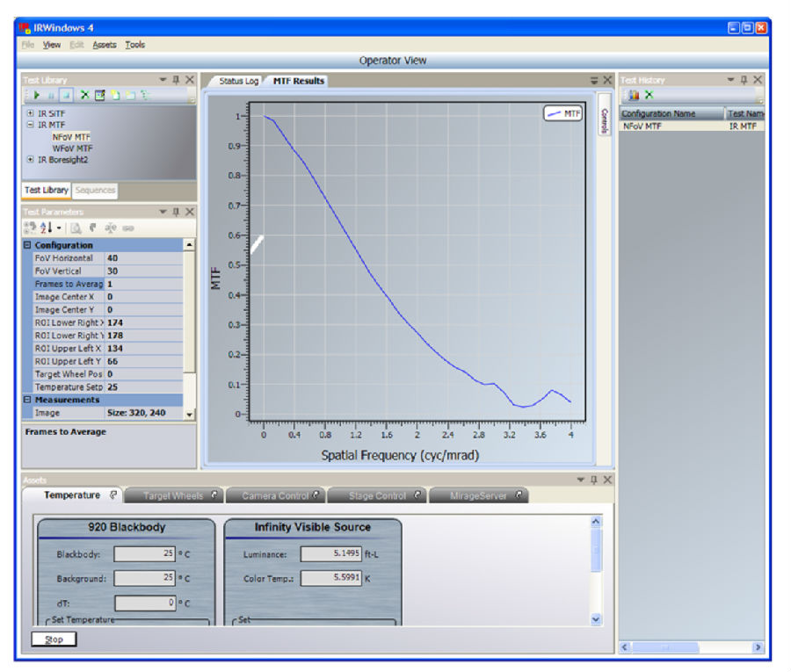
Task: Expand the IR SiTF tree node
Action: (30, 113)
